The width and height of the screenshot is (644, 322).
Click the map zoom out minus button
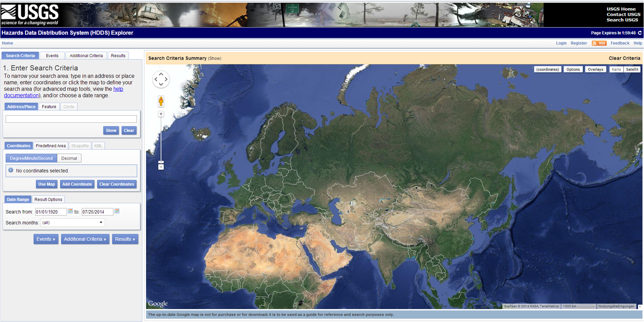(x=161, y=167)
